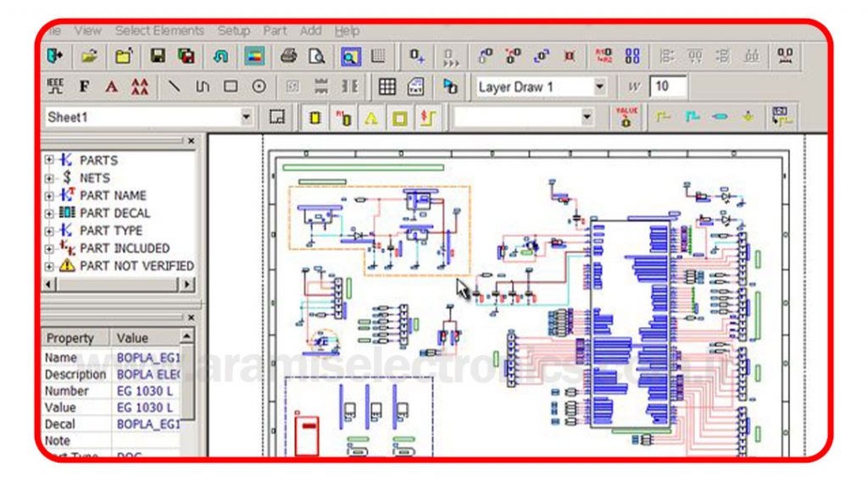Viewport: 868px width, 482px height.
Task: Toggle the yellow triangle selection filter
Action: (371, 117)
